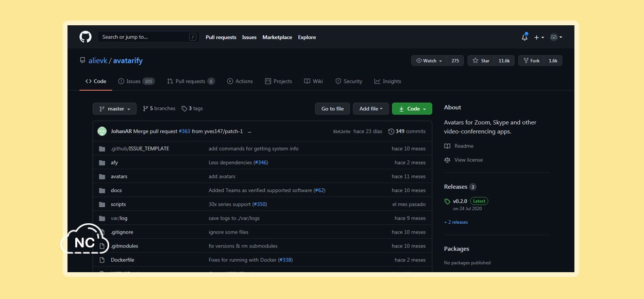Open Pull requests in top navigation
This screenshot has width=644, height=299.
pos(221,37)
